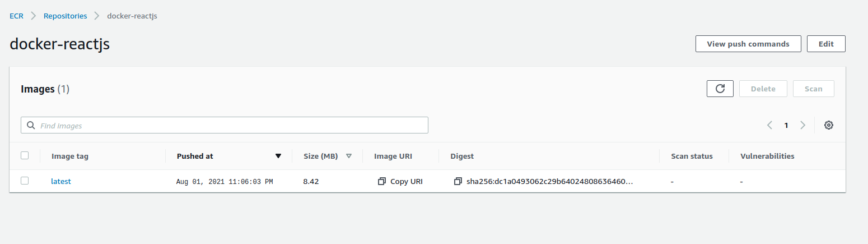Click the Edit repository button
The width and height of the screenshot is (868, 244).
tap(826, 44)
